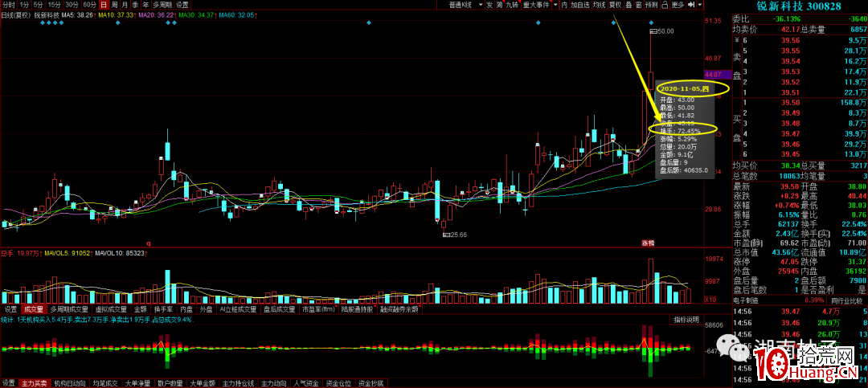Click the 复权 price adjustment button
The width and height of the screenshot is (868, 388).
click(x=615, y=5)
